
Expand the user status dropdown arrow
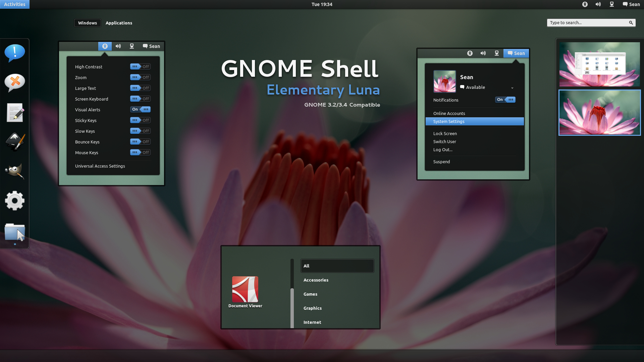point(512,87)
